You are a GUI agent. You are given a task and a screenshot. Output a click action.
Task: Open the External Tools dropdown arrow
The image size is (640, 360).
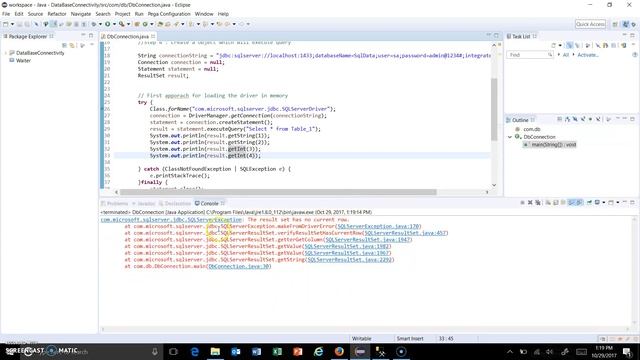click(x=128, y=24)
